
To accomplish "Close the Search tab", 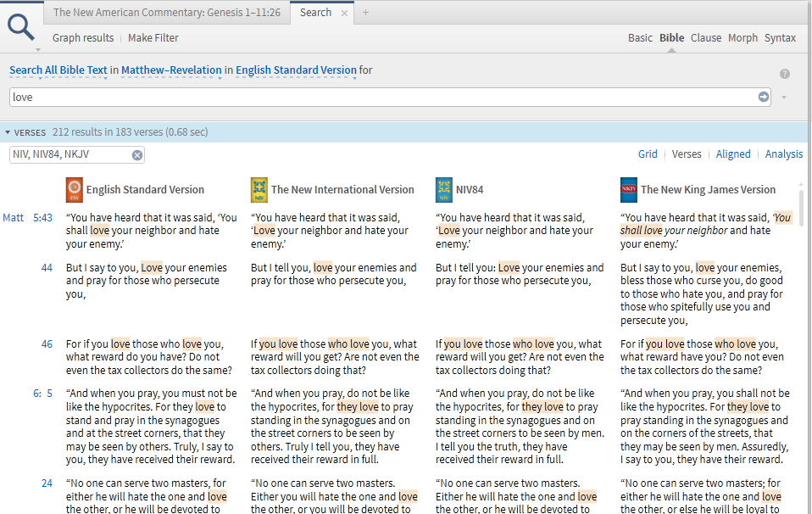I will [x=344, y=14].
